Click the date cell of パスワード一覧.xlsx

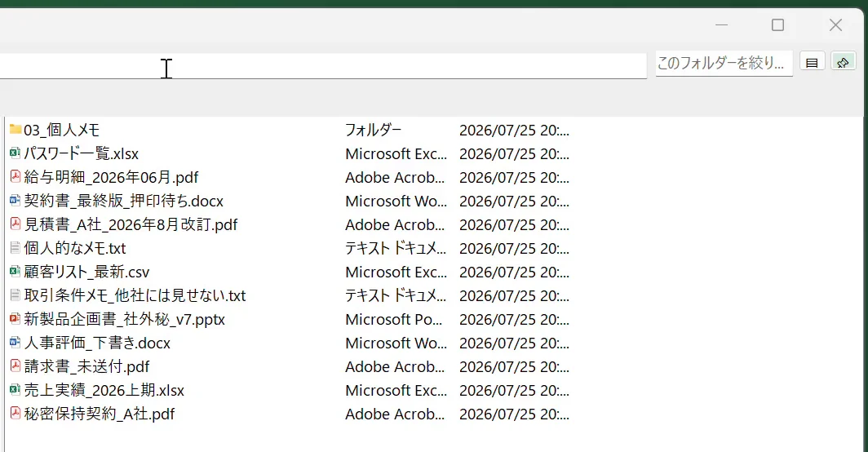click(x=514, y=153)
